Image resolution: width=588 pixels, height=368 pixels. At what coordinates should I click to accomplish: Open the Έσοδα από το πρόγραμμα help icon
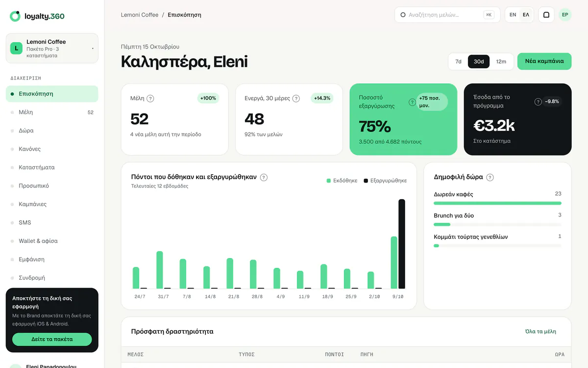pyautogui.click(x=538, y=102)
